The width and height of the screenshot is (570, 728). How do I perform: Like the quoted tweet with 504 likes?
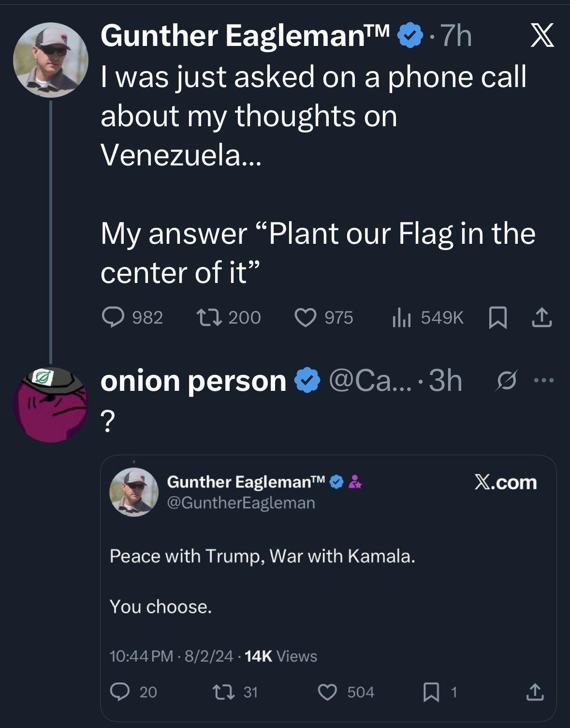(327, 692)
